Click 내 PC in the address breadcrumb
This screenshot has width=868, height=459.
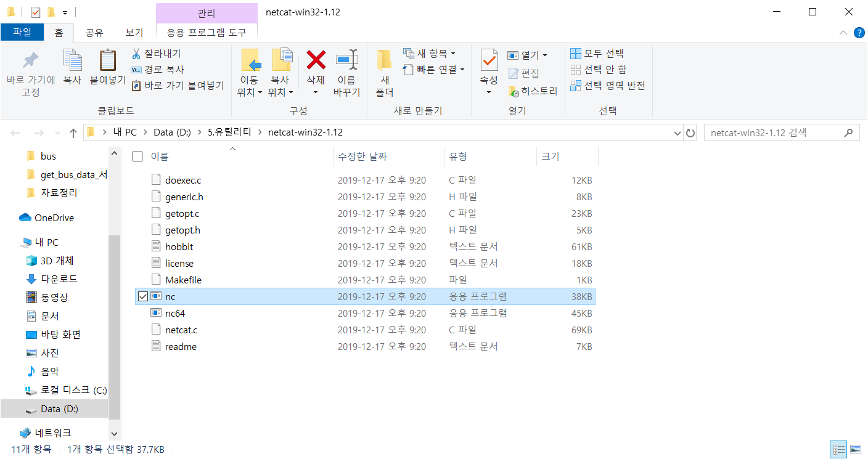tap(125, 132)
